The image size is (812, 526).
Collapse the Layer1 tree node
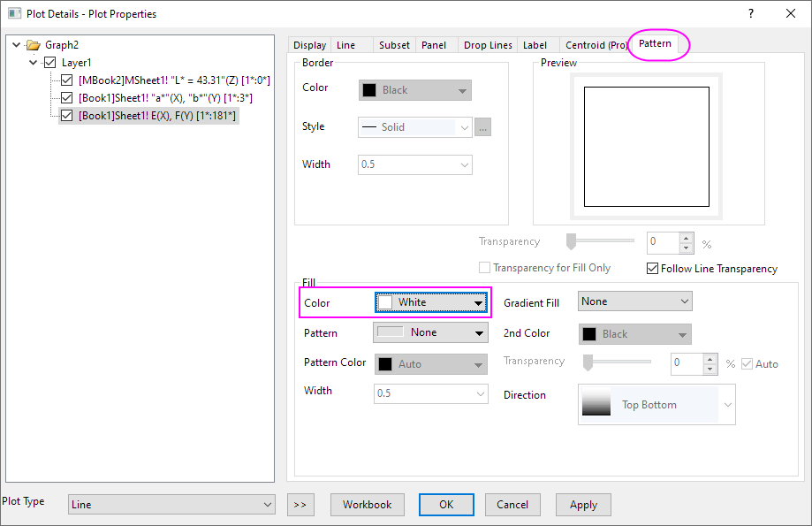34,63
